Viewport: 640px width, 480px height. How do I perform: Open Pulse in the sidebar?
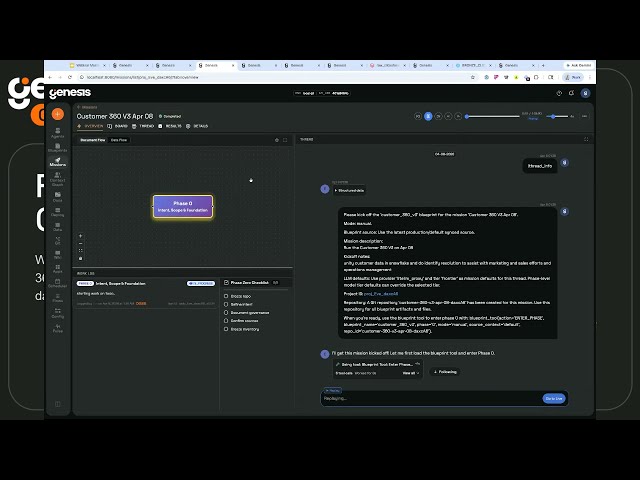(x=58, y=328)
